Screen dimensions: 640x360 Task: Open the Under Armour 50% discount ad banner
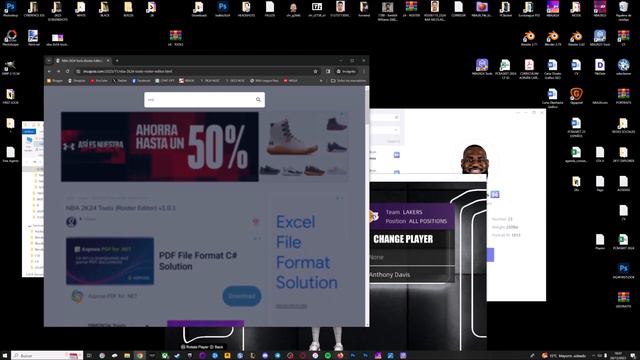click(160, 147)
